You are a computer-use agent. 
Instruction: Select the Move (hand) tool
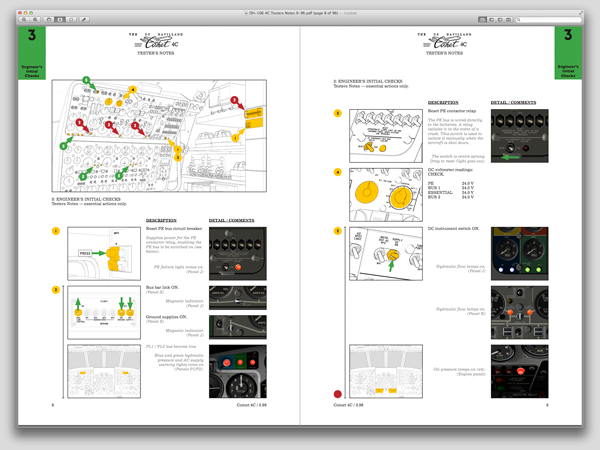pyautogui.click(x=49, y=19)
